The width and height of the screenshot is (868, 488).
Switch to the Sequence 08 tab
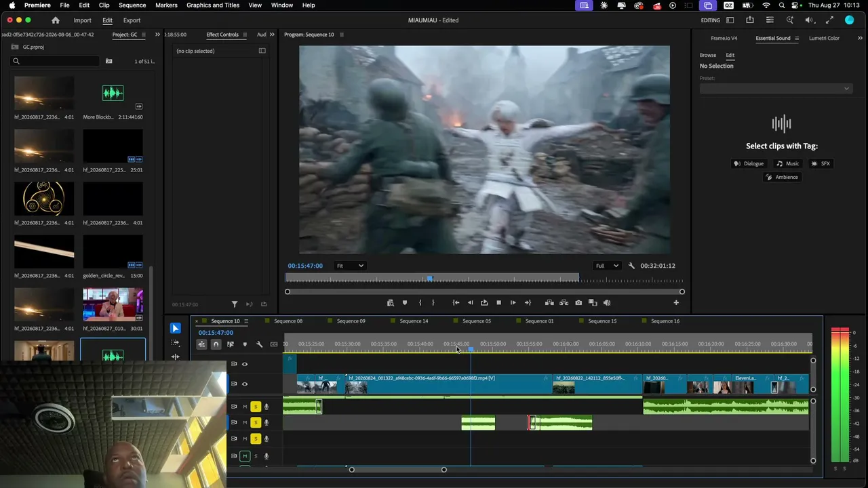coord(288,321)
